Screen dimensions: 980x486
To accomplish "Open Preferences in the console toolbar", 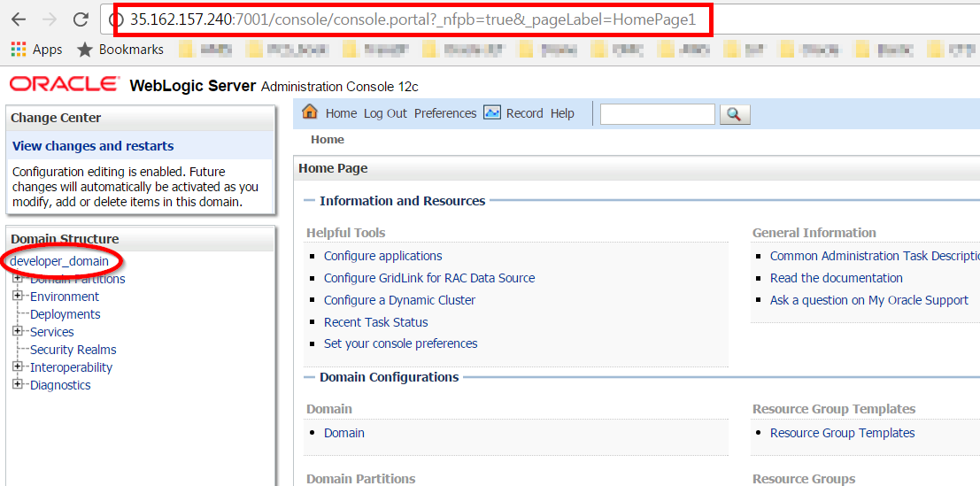I will [445, 113].
